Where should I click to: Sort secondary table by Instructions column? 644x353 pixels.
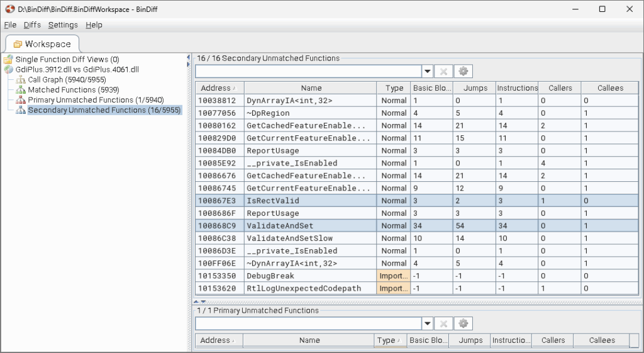pyautogui.click(x=517, y=88)
